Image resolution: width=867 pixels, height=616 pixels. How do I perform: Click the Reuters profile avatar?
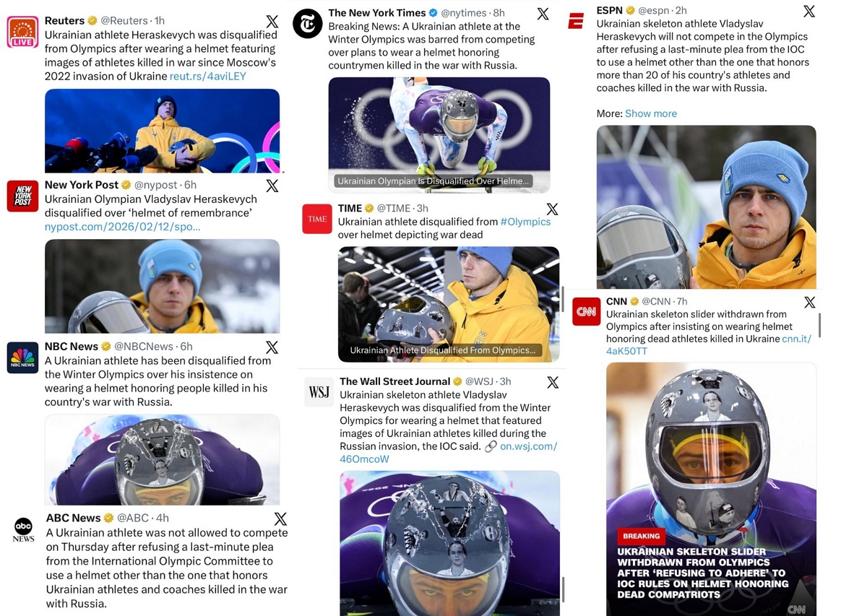tap(22, 32)
